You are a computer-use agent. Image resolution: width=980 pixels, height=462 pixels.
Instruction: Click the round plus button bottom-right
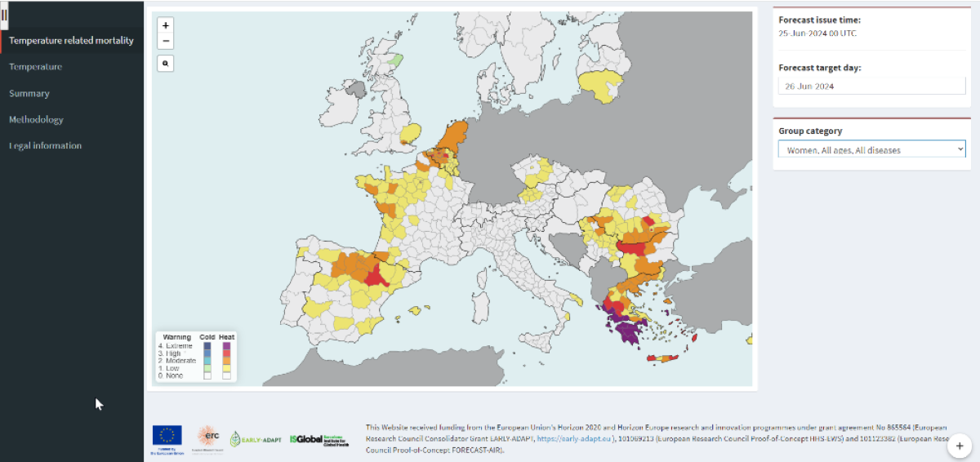[960, 446]
